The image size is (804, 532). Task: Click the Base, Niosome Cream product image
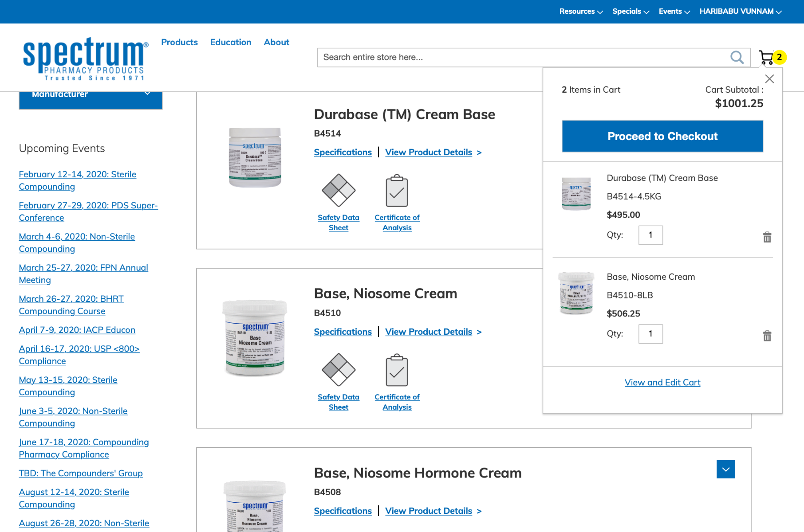coord(255,338)
